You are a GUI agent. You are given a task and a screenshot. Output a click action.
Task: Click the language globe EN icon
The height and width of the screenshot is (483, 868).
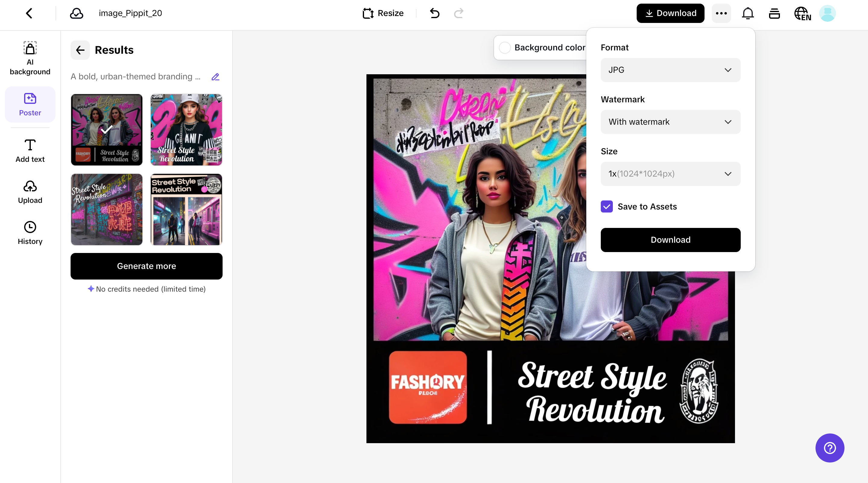click(x=802, y=14)
